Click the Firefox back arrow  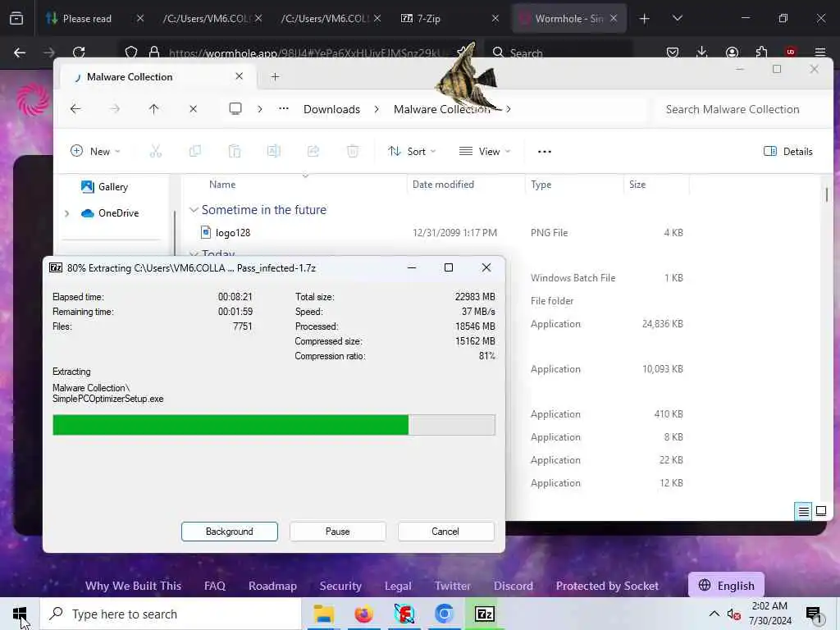(x=20, y=52)
